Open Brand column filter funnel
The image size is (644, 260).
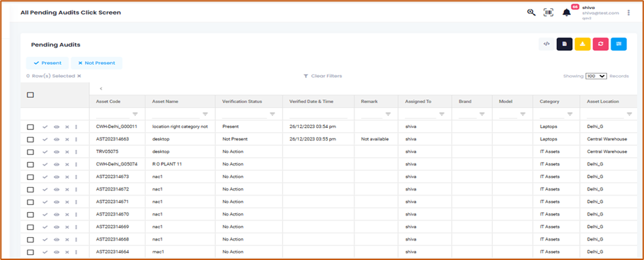tap(482, 114)
